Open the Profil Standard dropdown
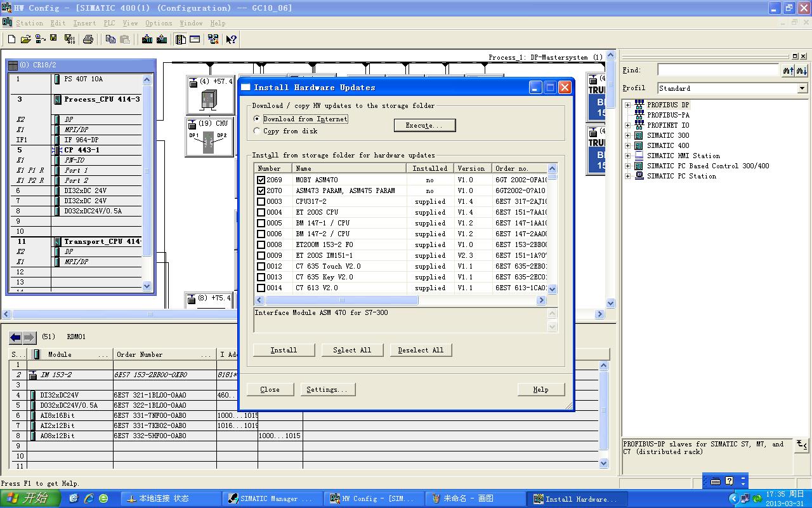 tap(802, 88)
